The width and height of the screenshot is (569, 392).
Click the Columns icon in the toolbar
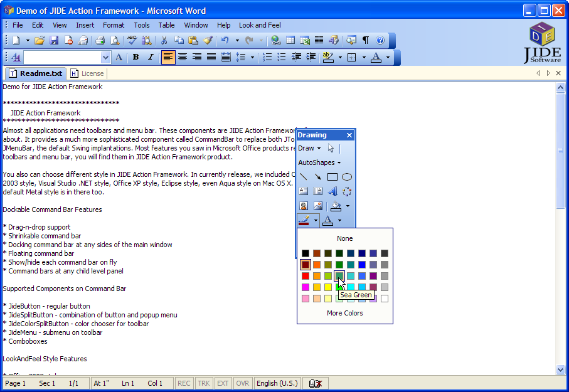point(319,40)
